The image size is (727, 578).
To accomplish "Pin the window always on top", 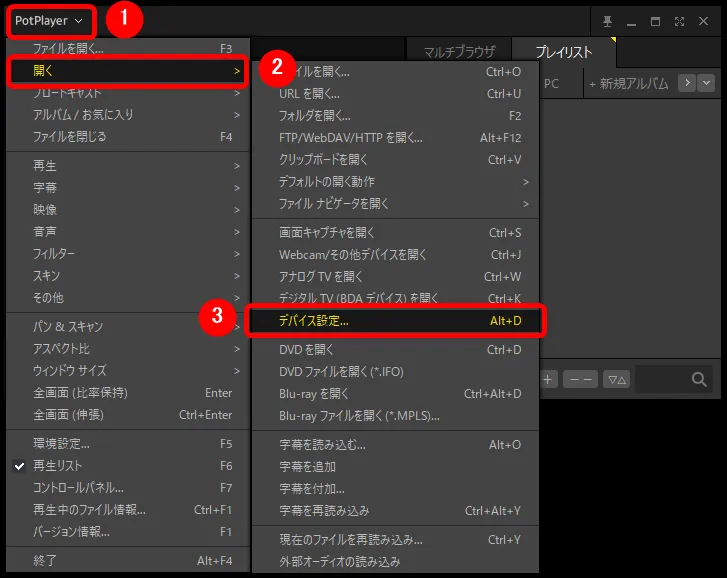I will (x=607, y=21).
